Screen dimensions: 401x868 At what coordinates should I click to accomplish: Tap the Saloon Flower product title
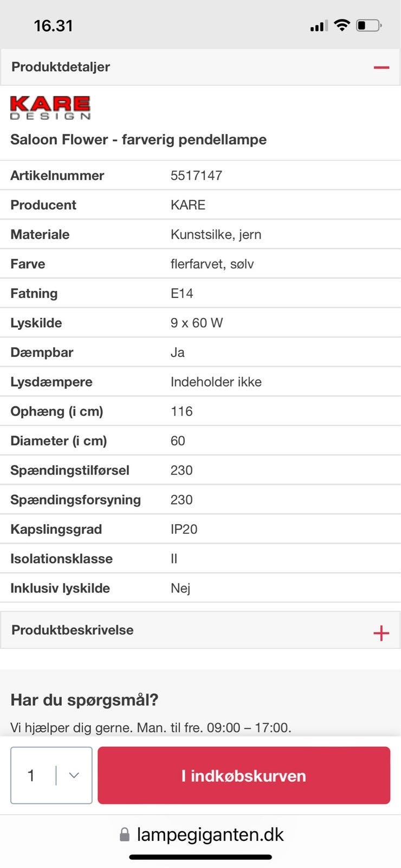(139, 139)
